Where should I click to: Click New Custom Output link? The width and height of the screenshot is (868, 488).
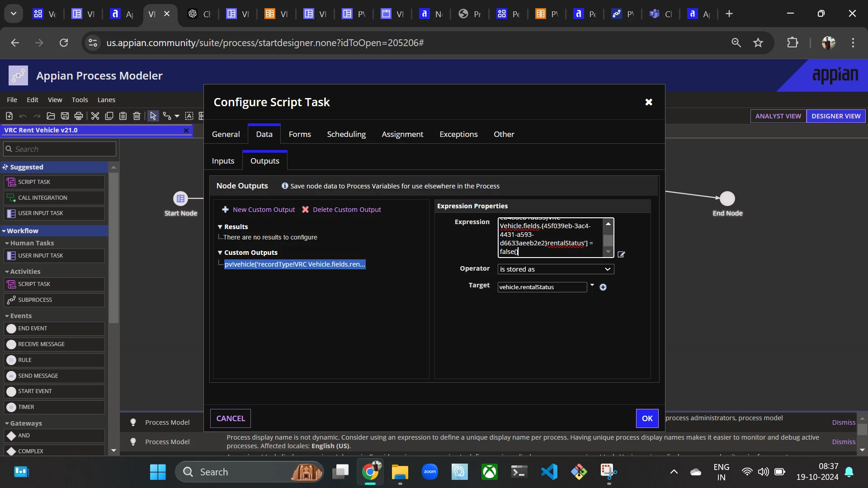point(258,210)
